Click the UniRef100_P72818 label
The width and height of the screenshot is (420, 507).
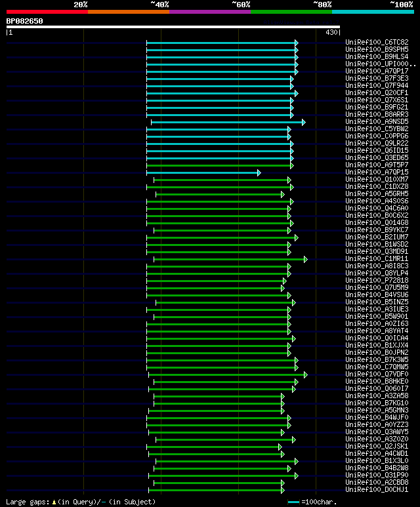[377, 280]
